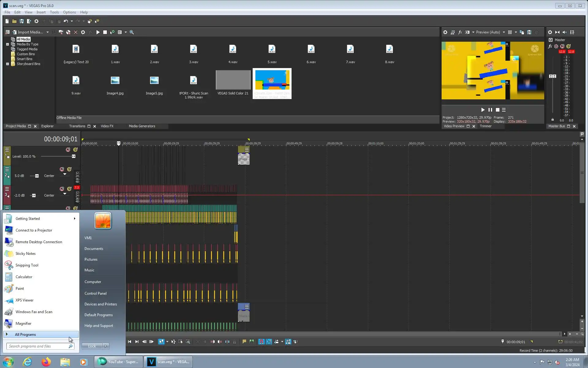Screen dimensions: 588x368
Task: Click the Insert Region icon
Action: 252,342
